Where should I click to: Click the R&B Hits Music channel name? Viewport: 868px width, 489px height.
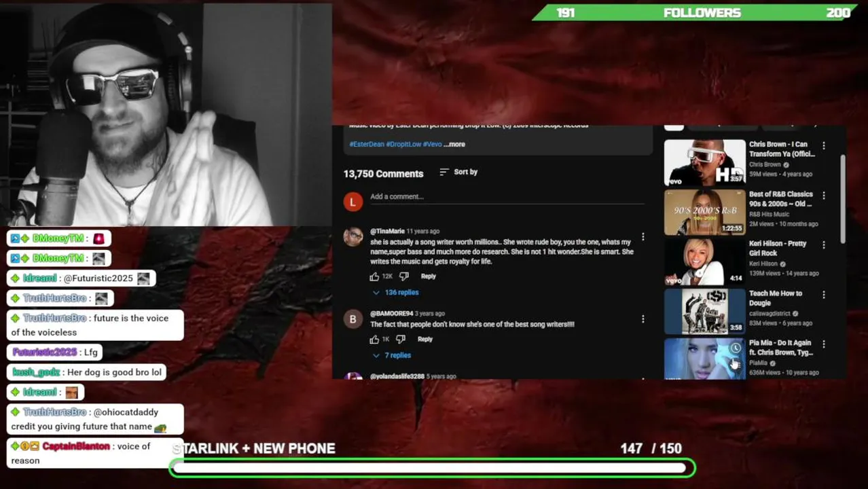tap(769, 215)
